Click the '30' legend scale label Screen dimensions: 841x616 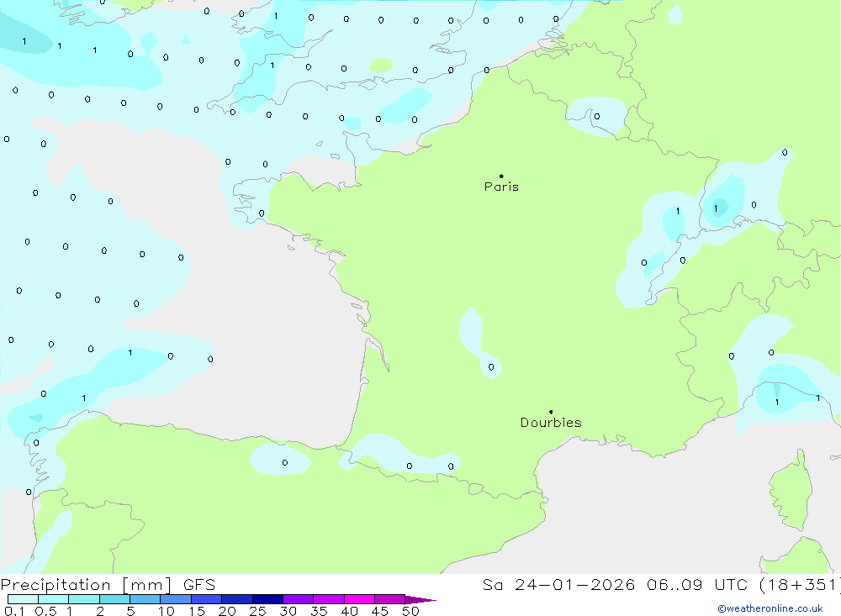point(288,611)
